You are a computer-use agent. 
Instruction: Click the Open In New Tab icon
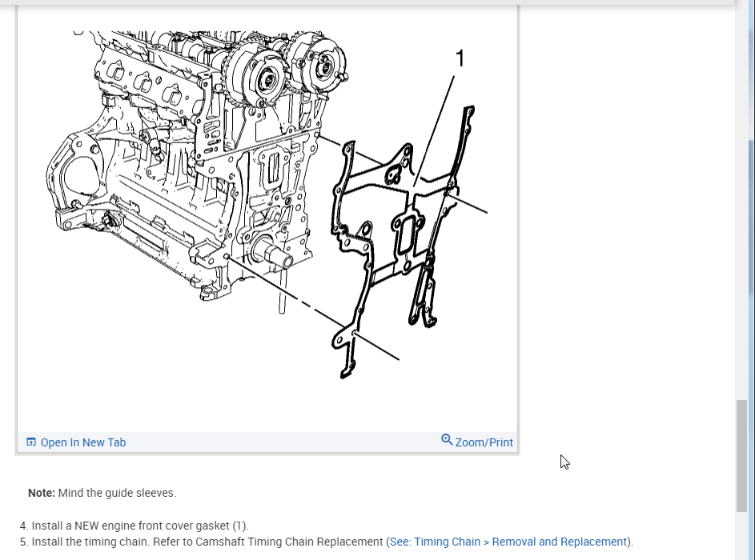coord(31,442)
